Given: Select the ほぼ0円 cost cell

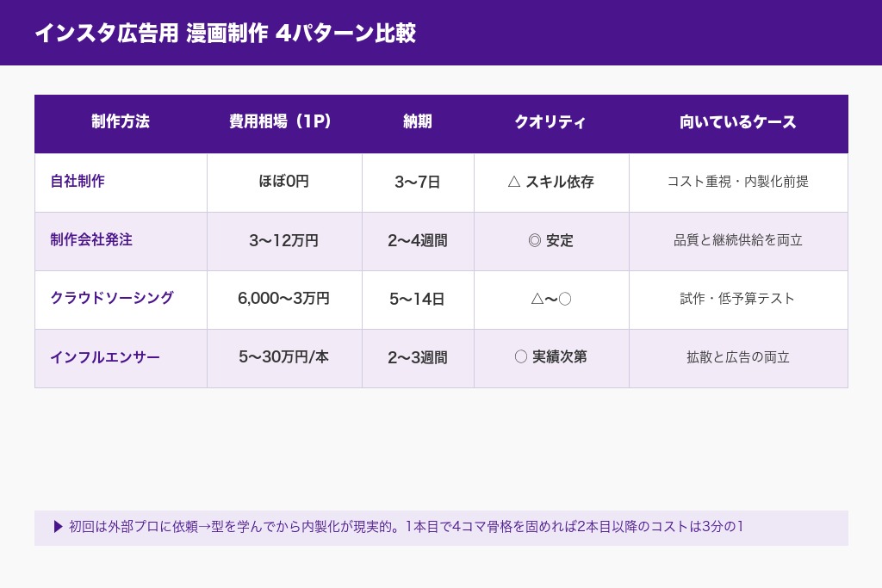Looking at the screenshot, I should click(284, 183).
